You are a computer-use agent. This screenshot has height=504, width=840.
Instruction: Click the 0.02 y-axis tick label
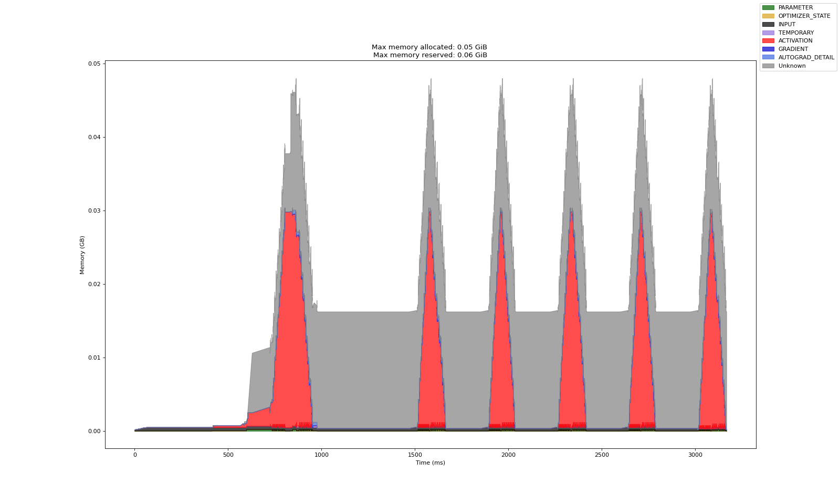pyautogui.click(x=94, y=284)
